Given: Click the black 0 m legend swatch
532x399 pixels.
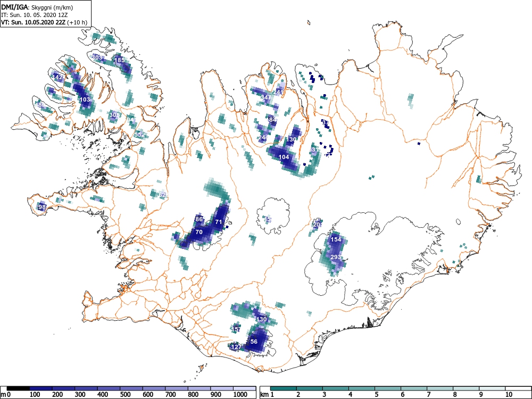Looking at the screenshot, I should click(18, 388).
